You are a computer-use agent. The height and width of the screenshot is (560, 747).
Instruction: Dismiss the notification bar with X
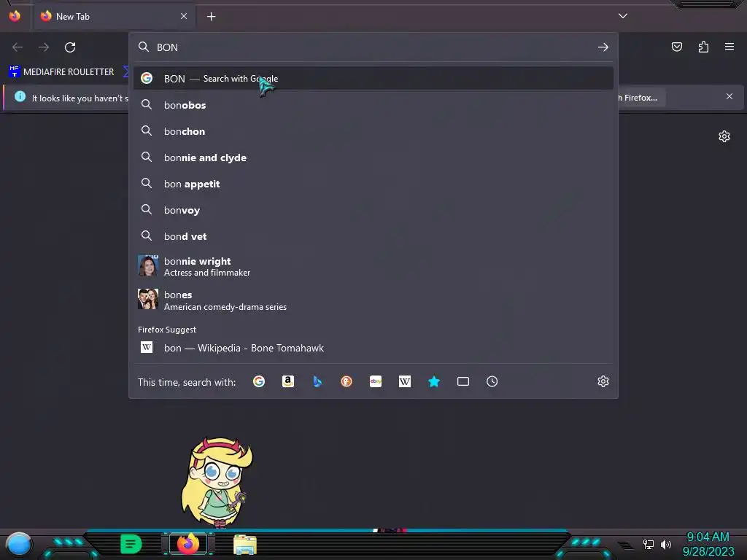pyautogui.click(x=729, y=96)
